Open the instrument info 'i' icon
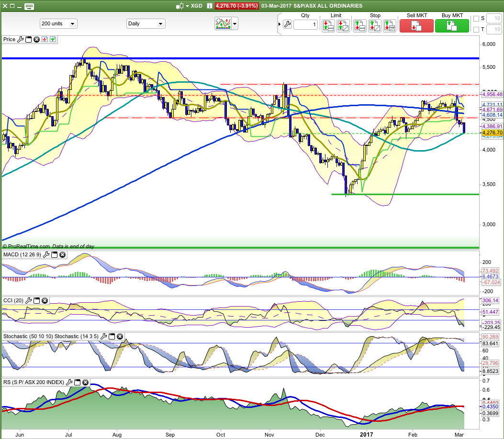Viewport: 504px width, 439px height. [209, 6]
